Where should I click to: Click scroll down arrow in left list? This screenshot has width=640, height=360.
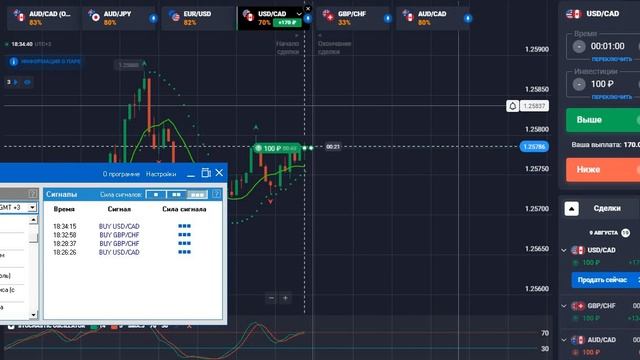click(x=33, y=315)
